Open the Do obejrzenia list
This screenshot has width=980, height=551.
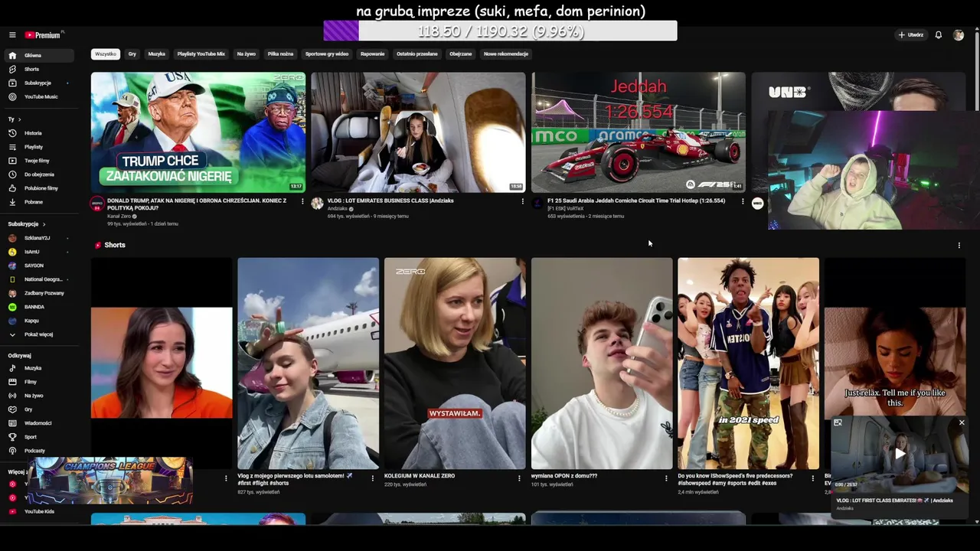pos(41,174)
